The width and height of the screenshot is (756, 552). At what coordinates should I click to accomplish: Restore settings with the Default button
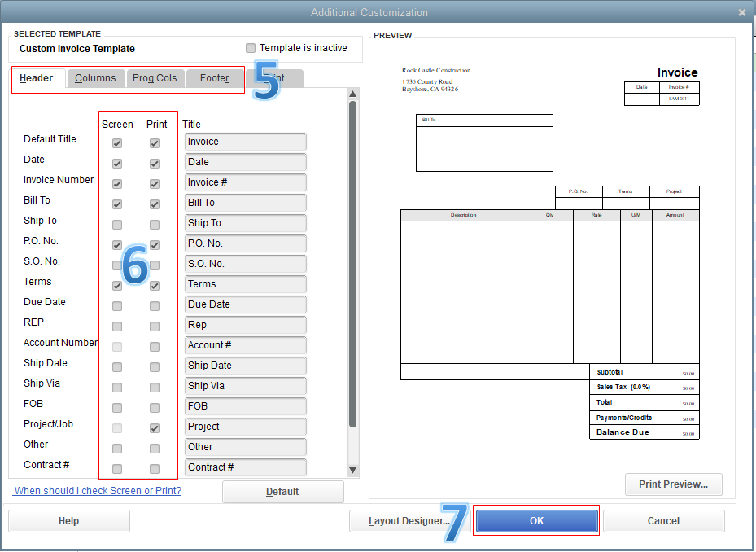point(282,491)
